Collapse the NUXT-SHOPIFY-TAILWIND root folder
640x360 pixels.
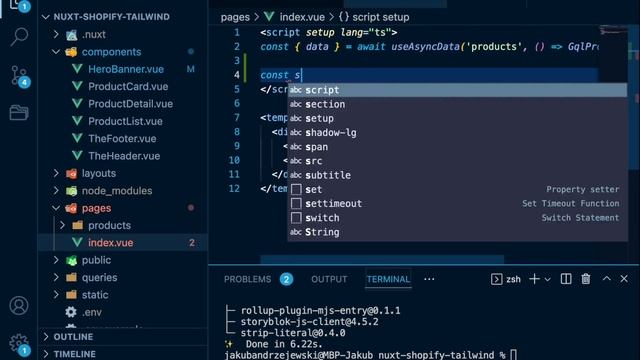click(x=46, y=17)
